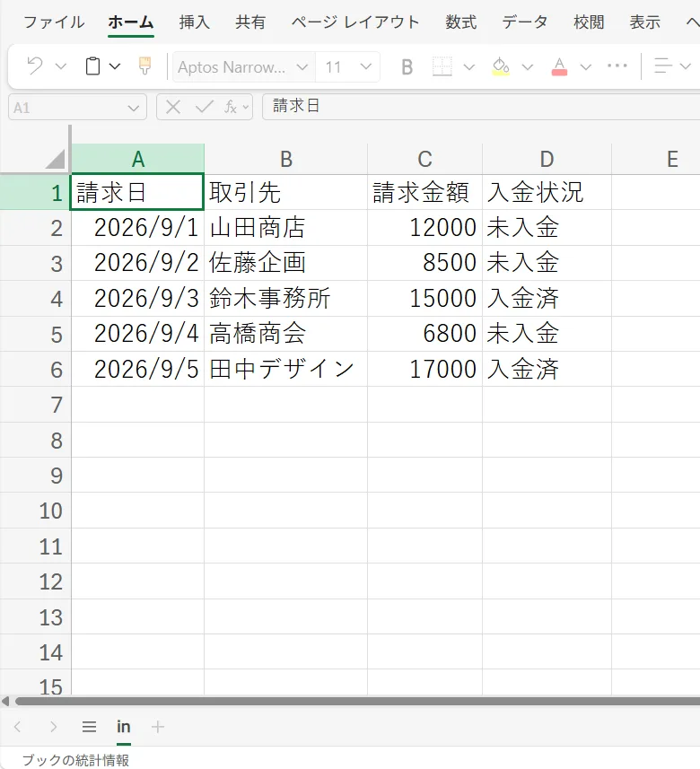This screenshot has width=700, height=769.
Task: Open the データ tab
Action: (x=524, y=22)
